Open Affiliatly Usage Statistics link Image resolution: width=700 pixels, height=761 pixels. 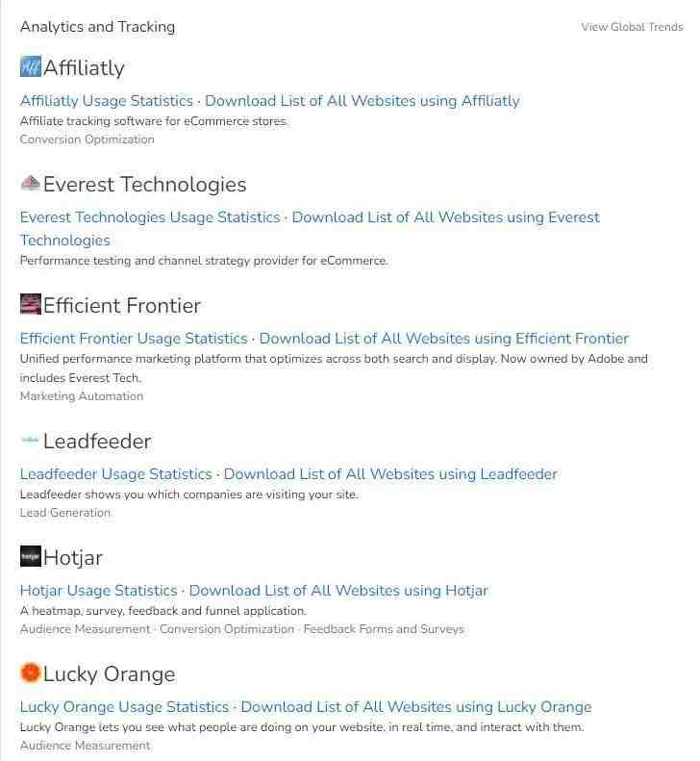tap(106, 101)
